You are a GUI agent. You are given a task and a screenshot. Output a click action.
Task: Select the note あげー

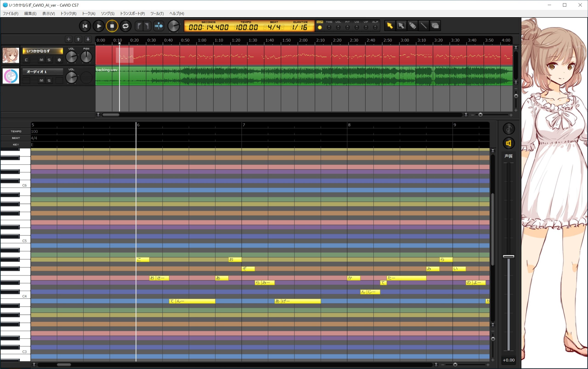click(x=298, y=301)
